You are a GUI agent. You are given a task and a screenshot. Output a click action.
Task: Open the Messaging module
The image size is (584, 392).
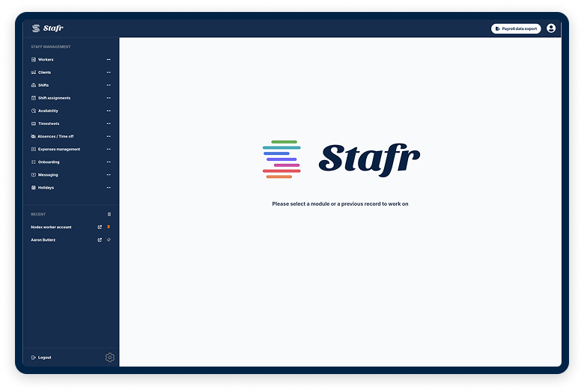[48, 175]
